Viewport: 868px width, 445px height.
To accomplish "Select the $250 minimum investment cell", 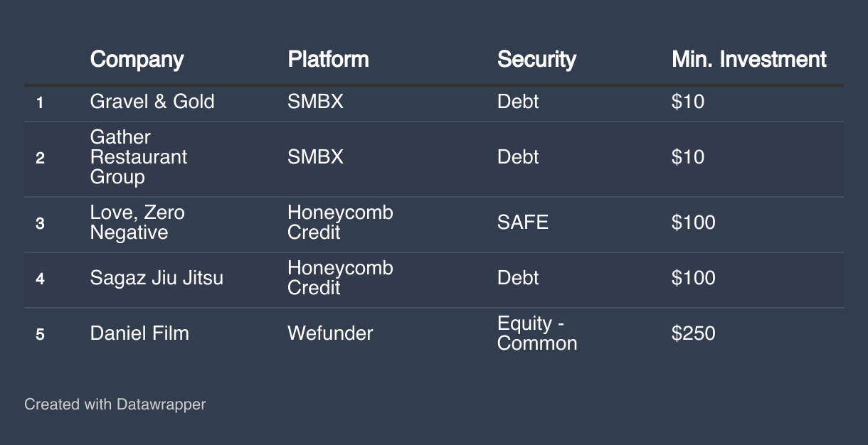I will pyautogui.click(x=693, y=333).
